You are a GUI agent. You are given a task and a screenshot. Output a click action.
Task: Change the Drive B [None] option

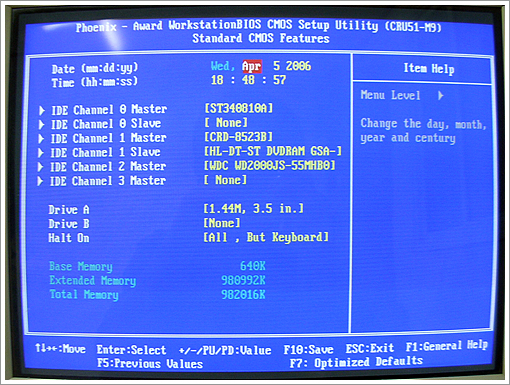pyautogui.click(x=222, y=223)
